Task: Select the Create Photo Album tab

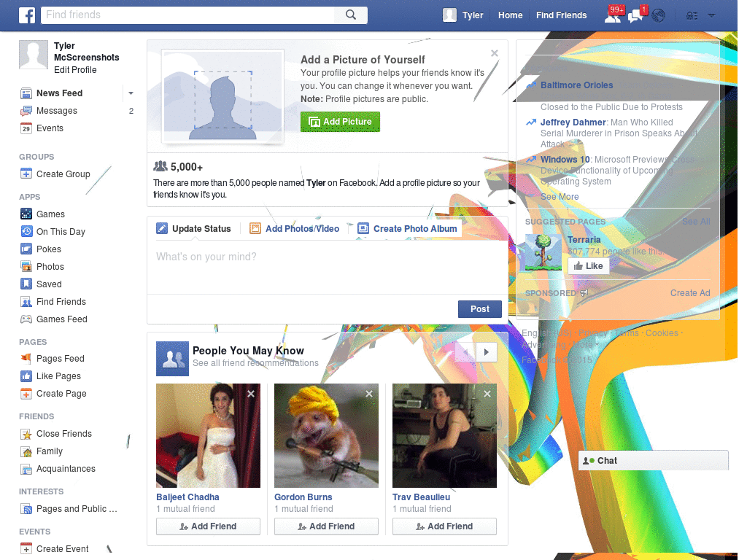Action: tap(407, 228)
